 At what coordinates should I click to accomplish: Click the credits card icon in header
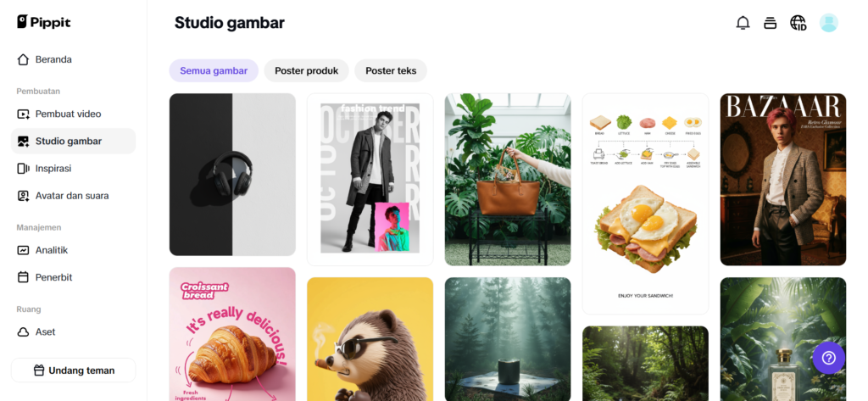click(770, 23)
